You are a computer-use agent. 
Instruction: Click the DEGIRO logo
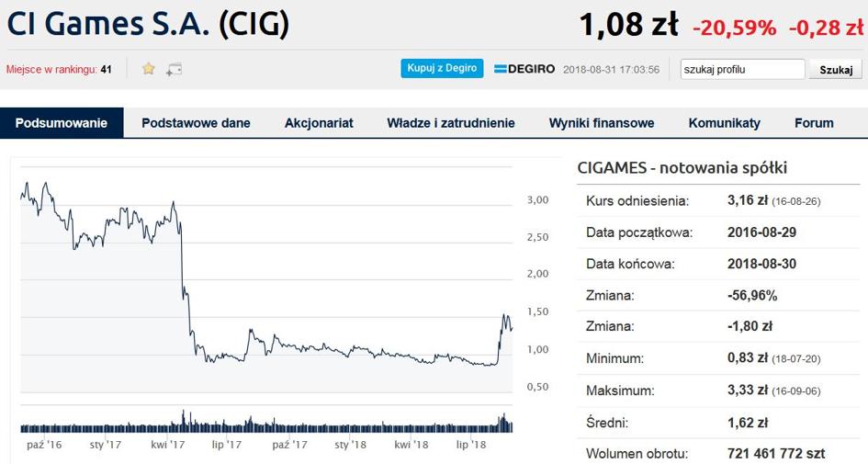[524, 69]
